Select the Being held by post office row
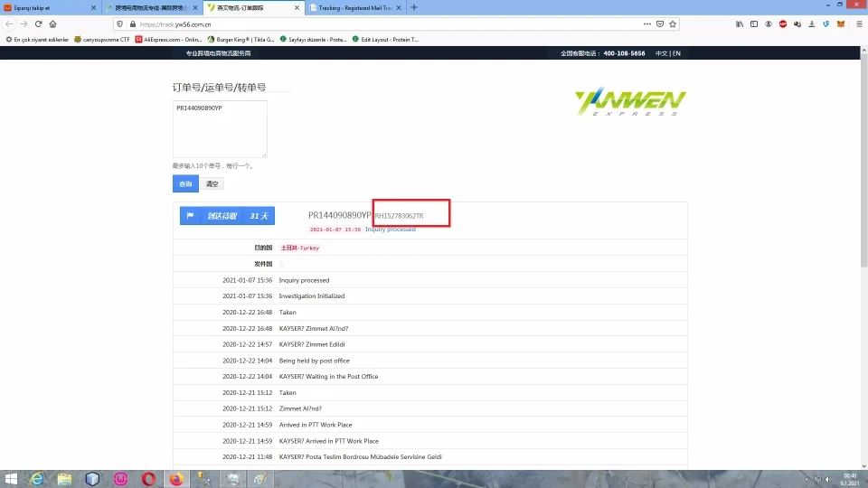The width and height of the screenshot is (868, 488). [430, 361]
